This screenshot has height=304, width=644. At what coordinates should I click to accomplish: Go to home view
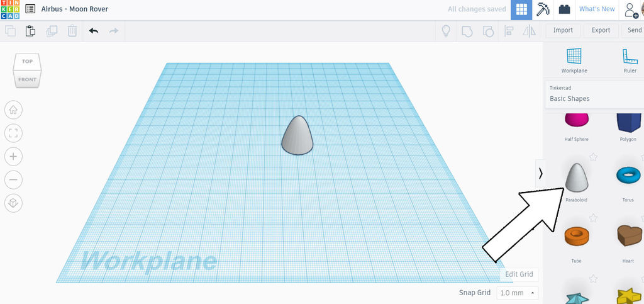[x=14, y=110]
